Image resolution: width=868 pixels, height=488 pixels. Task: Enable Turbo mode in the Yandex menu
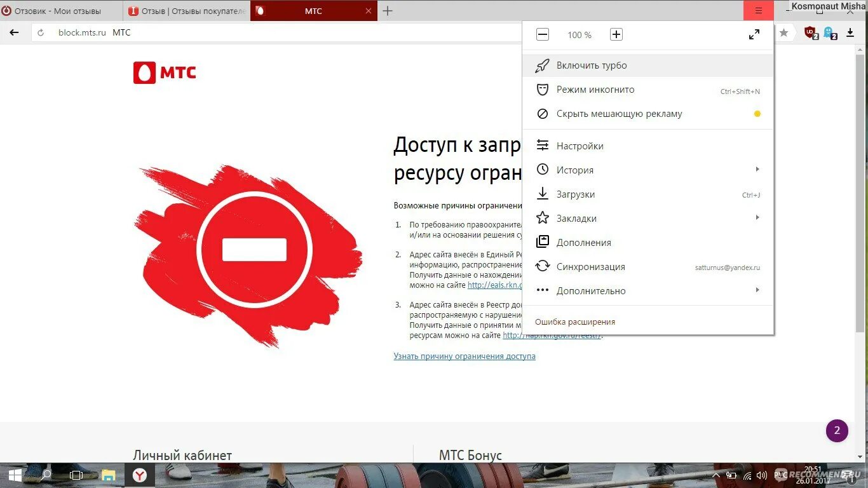pos(592,65)
